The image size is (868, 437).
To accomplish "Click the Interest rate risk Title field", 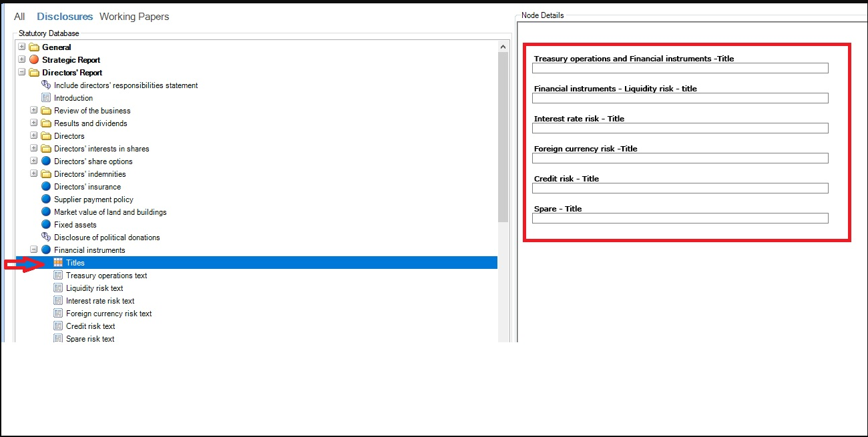I will coord(680,128).
